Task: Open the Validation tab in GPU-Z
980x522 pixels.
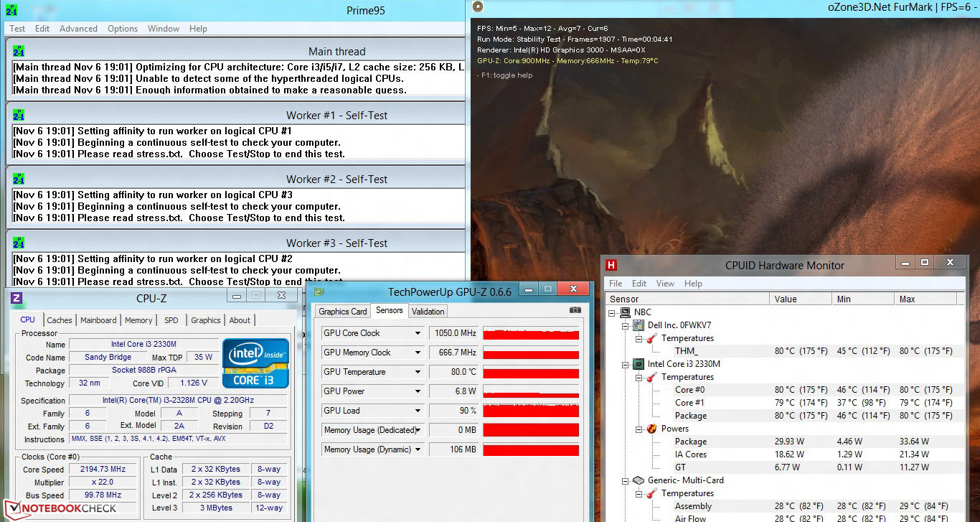Action: tap(428, 312)
